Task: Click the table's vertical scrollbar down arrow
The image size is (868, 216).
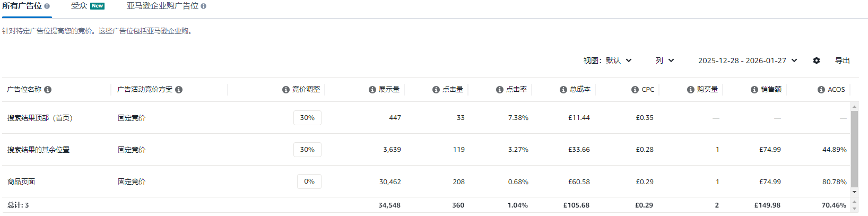Action: coord(854,192)
